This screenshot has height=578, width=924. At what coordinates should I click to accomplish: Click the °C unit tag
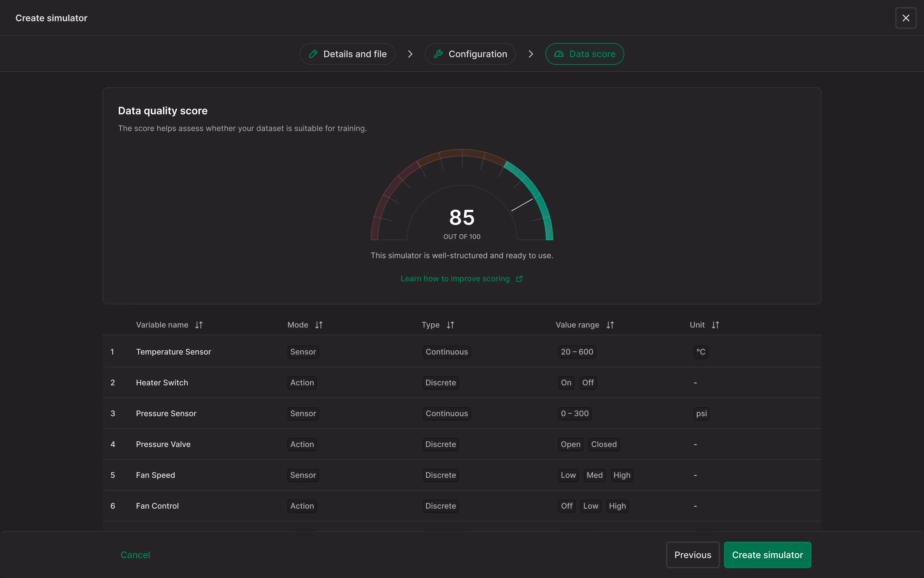pos(701,352)
